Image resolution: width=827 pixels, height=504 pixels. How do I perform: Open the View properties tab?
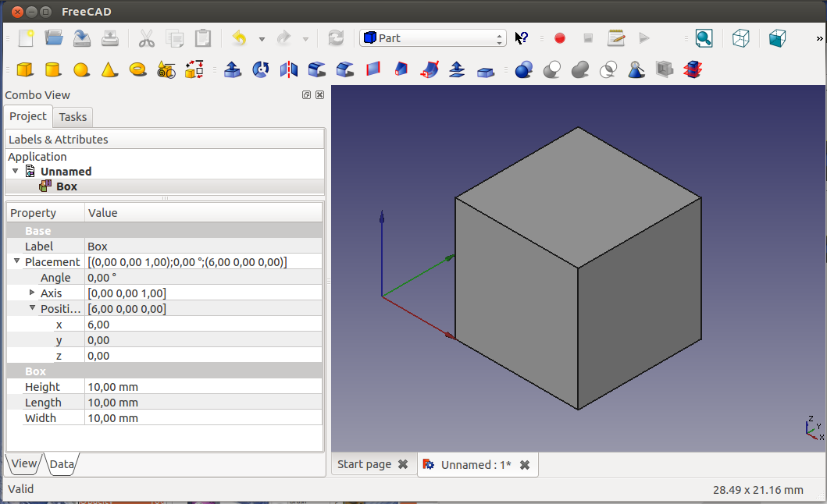pos(23,463)
